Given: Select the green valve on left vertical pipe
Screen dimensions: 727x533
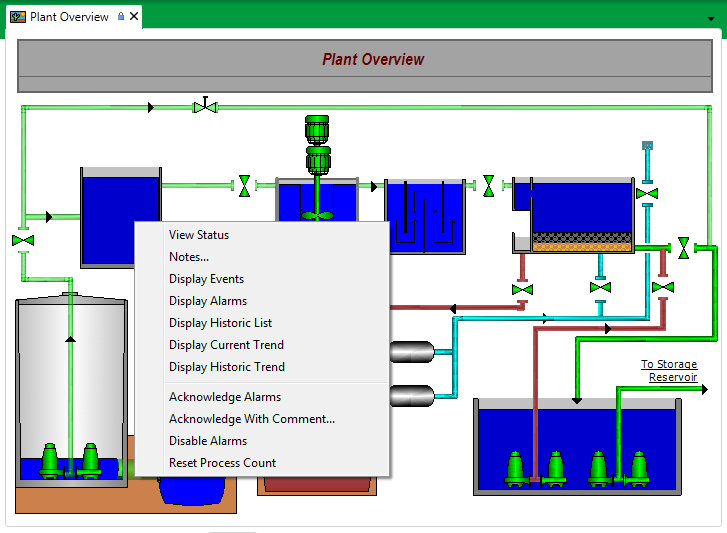Looking at the screenshot, I should [22, 241].
